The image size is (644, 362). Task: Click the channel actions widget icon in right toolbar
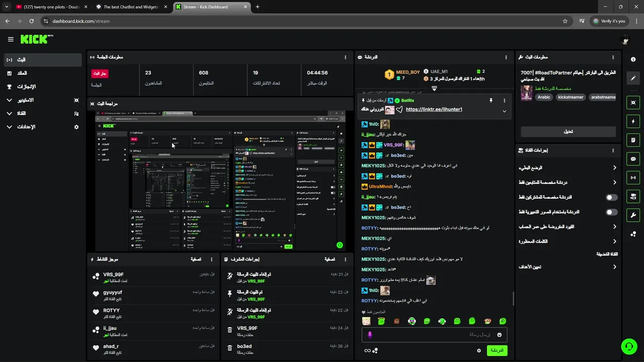[x=633, y=196]
